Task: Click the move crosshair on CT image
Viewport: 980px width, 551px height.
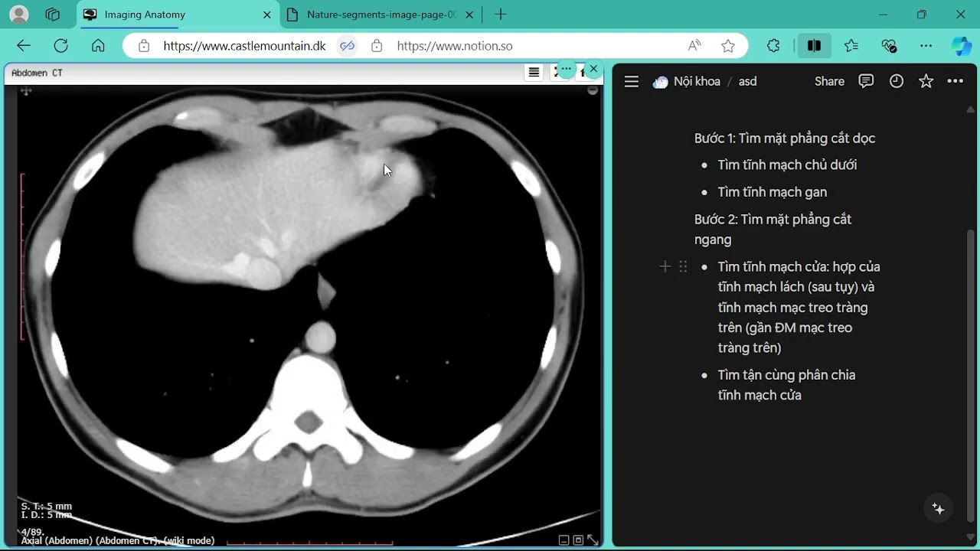Action: (x=26, y=91)
